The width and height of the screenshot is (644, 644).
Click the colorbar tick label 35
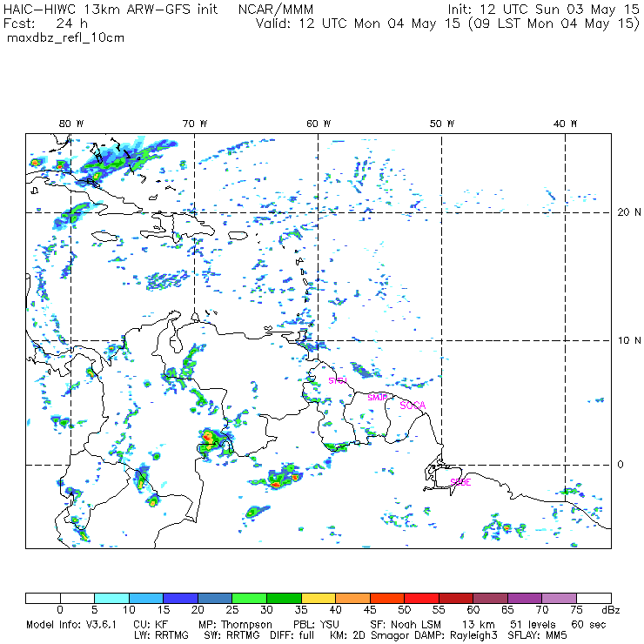click(x=301, y=610)
